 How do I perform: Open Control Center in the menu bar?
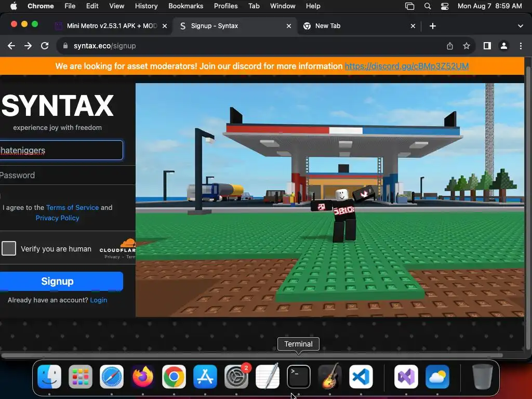[x=445, y=6]
